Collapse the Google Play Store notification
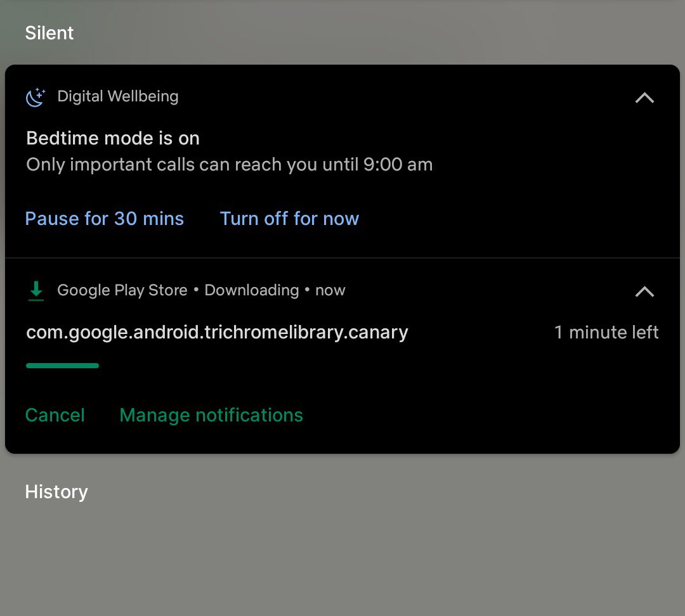The width and height of the screenshot is (685, 616). coord(644,291)
